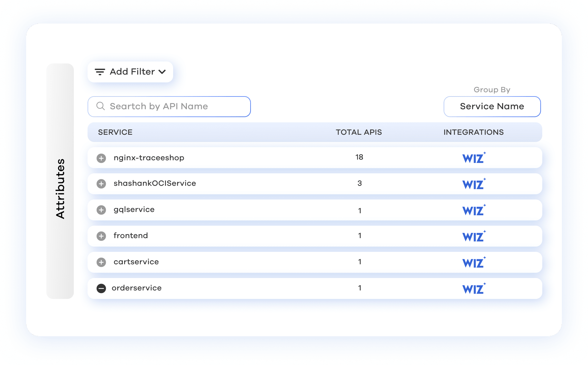Image resolution: width=588 pixels, height=365 pixels.
Task: Click the magnifier icon in the search box
Action: click(101, 106)
